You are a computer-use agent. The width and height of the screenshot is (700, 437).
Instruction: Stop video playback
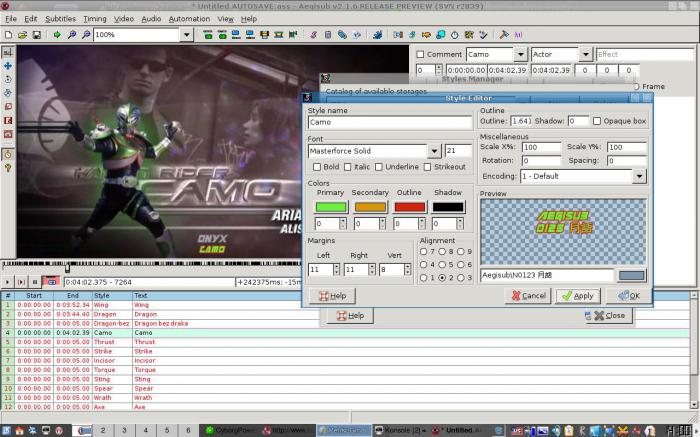coord(34,282)
